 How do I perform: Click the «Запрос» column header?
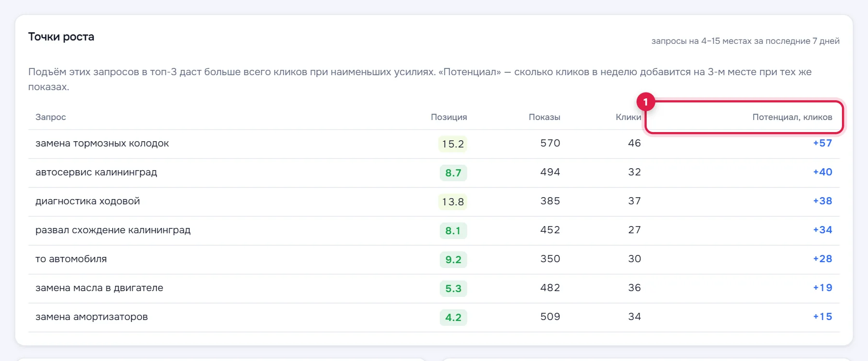coord(51,117)
